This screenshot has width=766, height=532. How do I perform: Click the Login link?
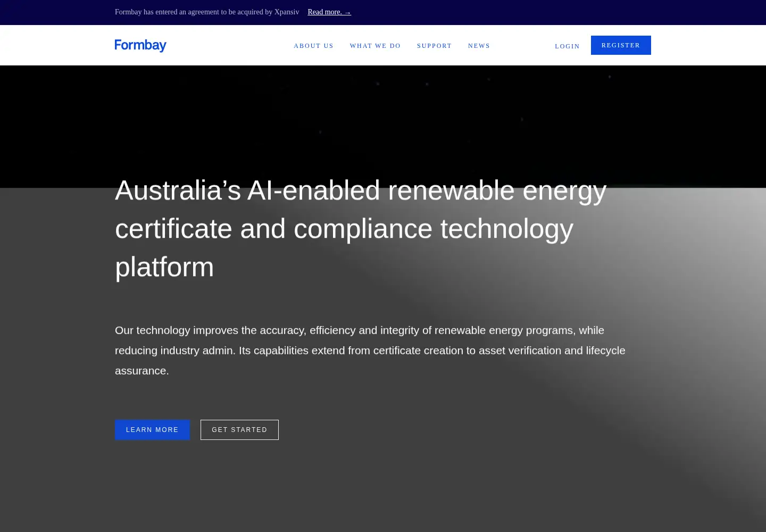pyautogui.click(x=567, y=46)
